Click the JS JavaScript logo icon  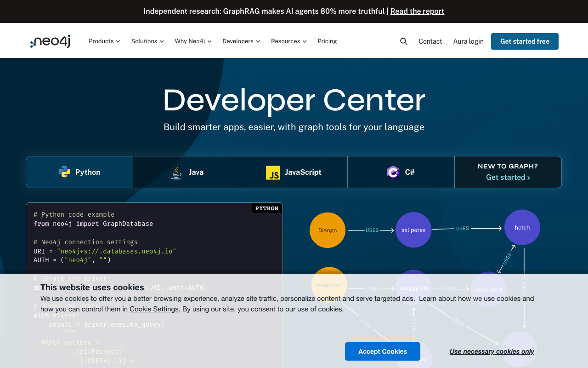(x=273, y=172)
